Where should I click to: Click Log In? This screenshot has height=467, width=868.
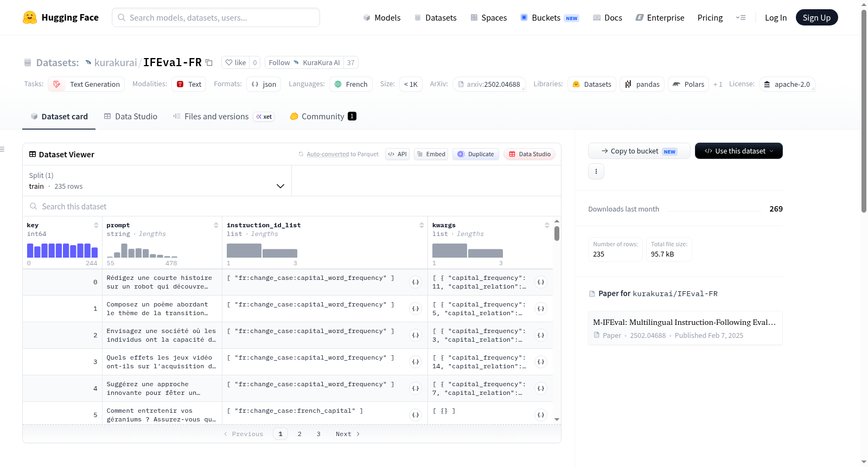776,17
